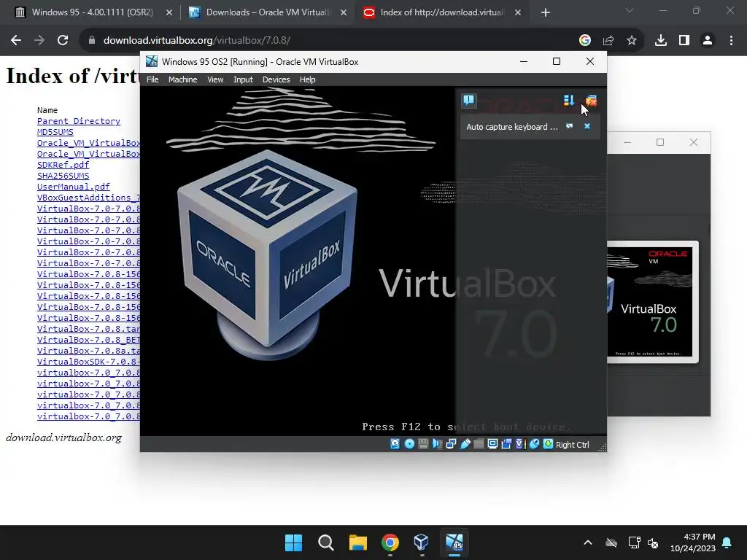
Task: Click the recording status icon
Action: click(506, 444)
